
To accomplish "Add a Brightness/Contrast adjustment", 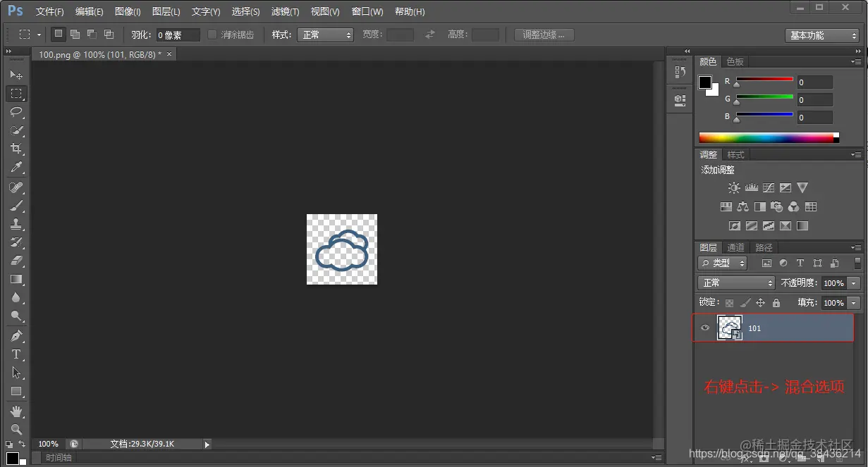I will (x=734, y=188).
